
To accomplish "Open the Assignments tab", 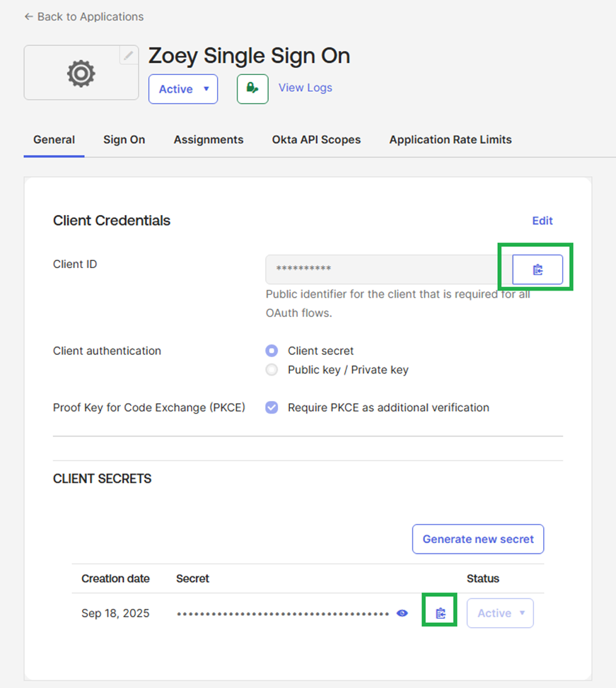I will pyautogui.click(x=209, y=139).
